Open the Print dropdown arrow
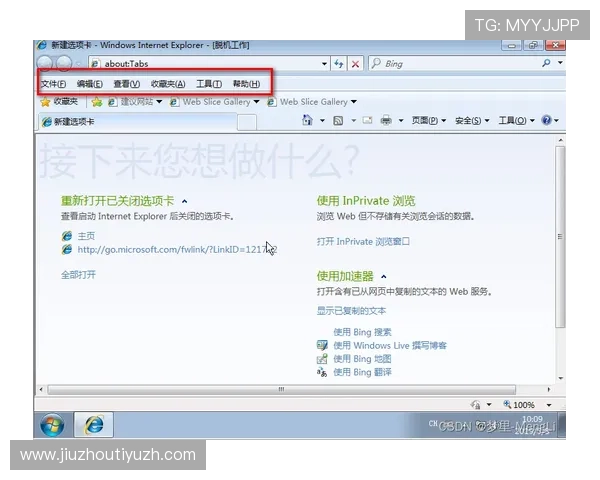This screenshot has width=600, height=480. tap(401, 121)
